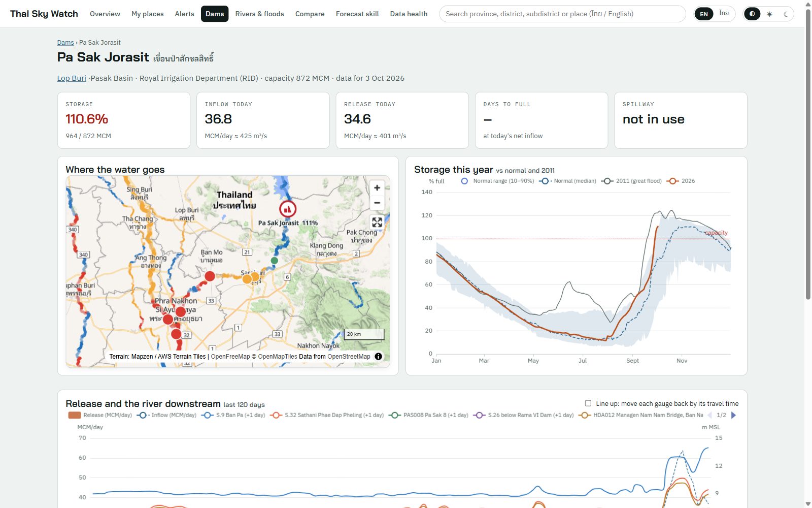
Task: Toggle HDA012 Managen Nam Nam Bridge series
Action: click(641, 415)
